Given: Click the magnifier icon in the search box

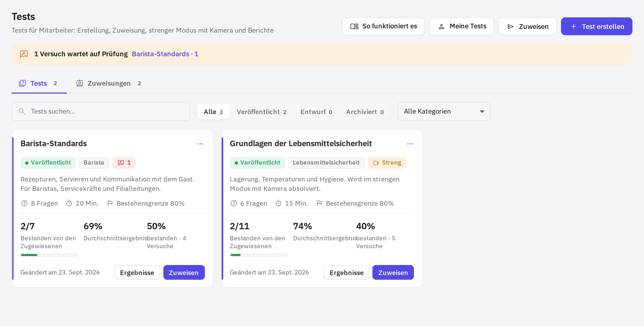Looking at the screenshot, I should 22,111.
